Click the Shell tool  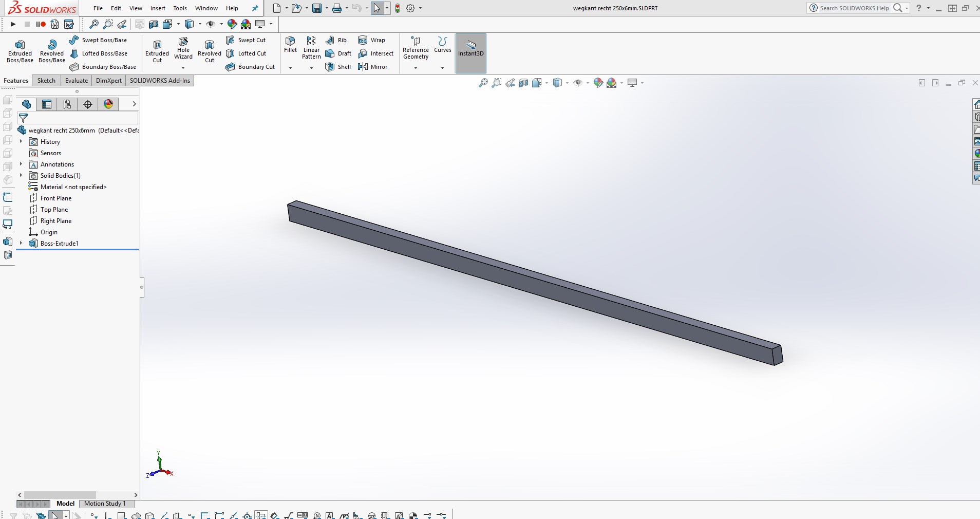pyautogui.click(x=338, y=67)
